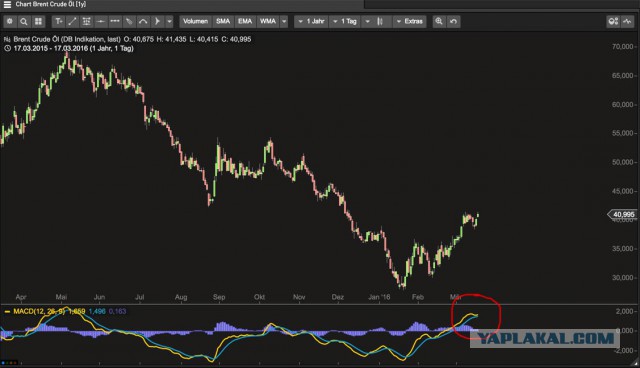Image resolution: width=640 pixels, height=368 pixels.
Task: Click the 'O: 40,675' open value text
Action: point(139,39)
